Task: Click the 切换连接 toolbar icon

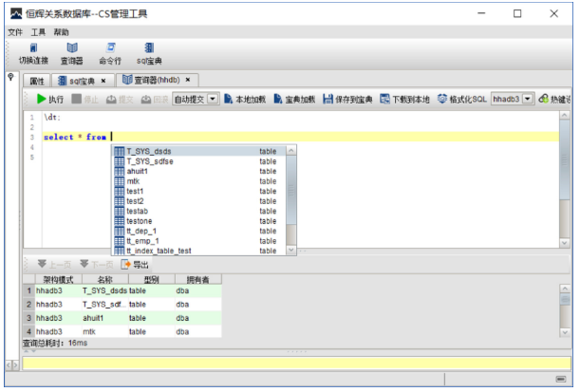Action: click(33, 53)
